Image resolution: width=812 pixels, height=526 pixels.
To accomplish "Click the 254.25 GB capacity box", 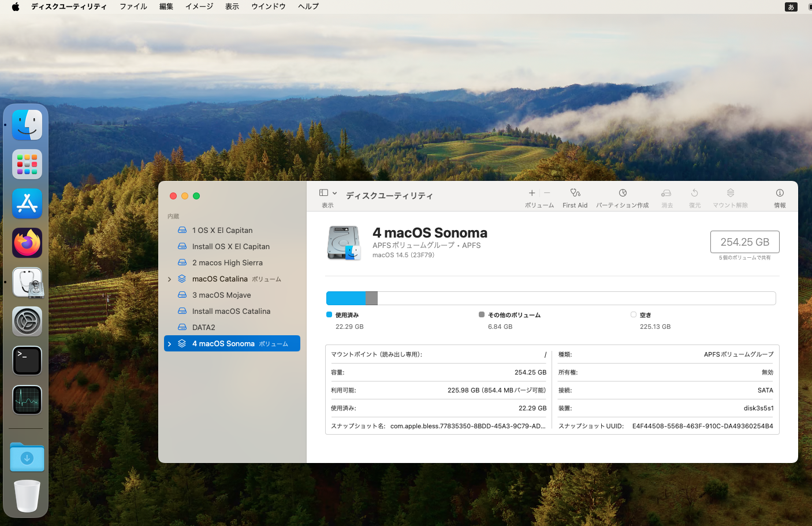I will 744,242.
